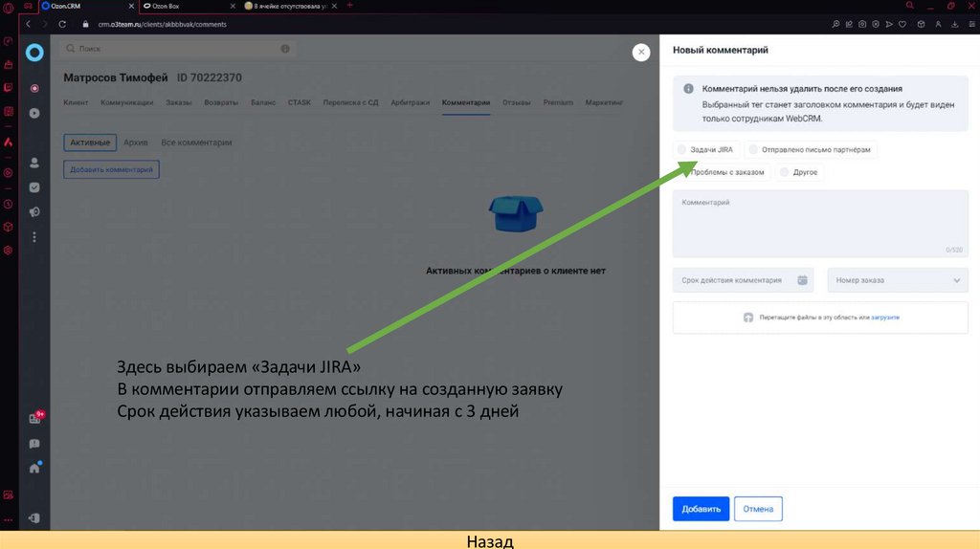980x549 pixels.
Task: Click the info icon in the search field
Action: point(285,49)
